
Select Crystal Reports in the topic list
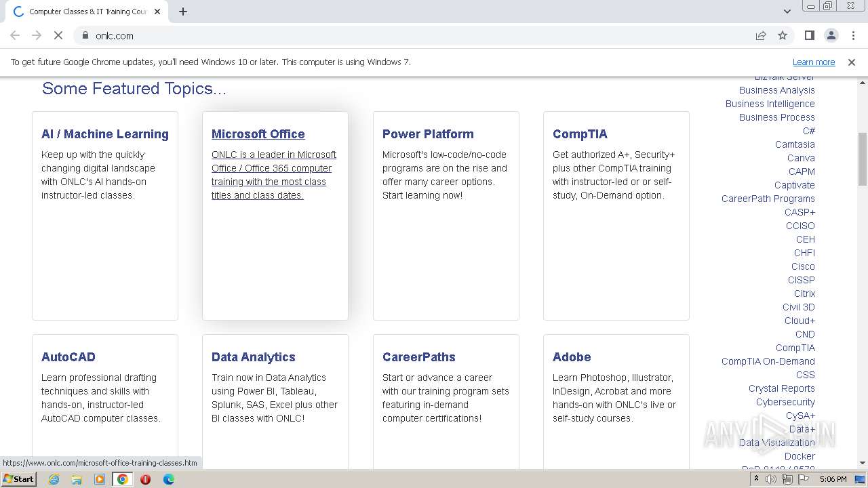(782, 388)
